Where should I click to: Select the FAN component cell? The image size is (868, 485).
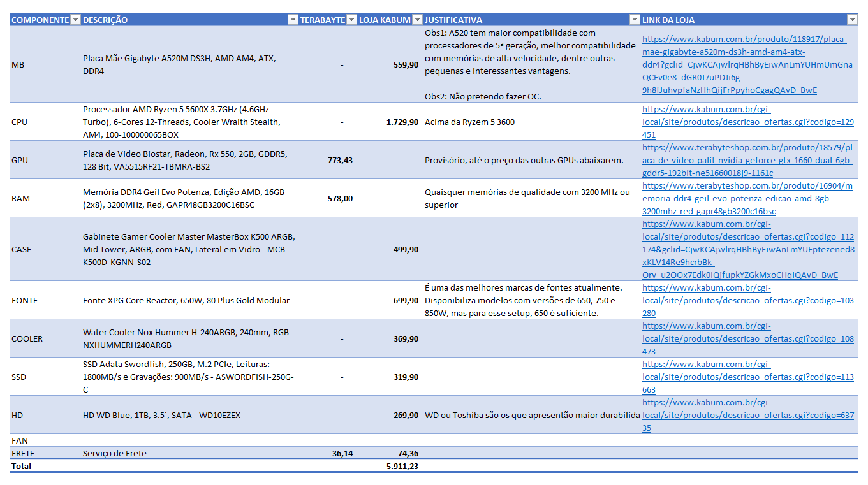point(46,440)
